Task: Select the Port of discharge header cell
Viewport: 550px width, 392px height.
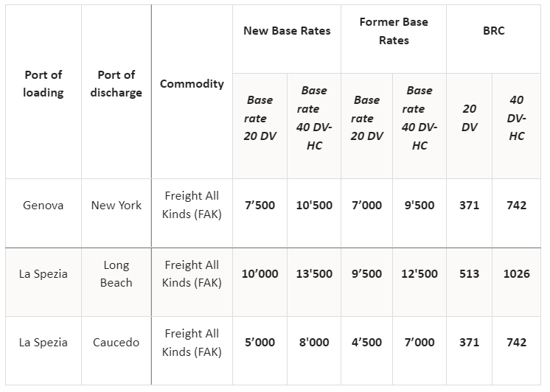Action: coord(116,84)
